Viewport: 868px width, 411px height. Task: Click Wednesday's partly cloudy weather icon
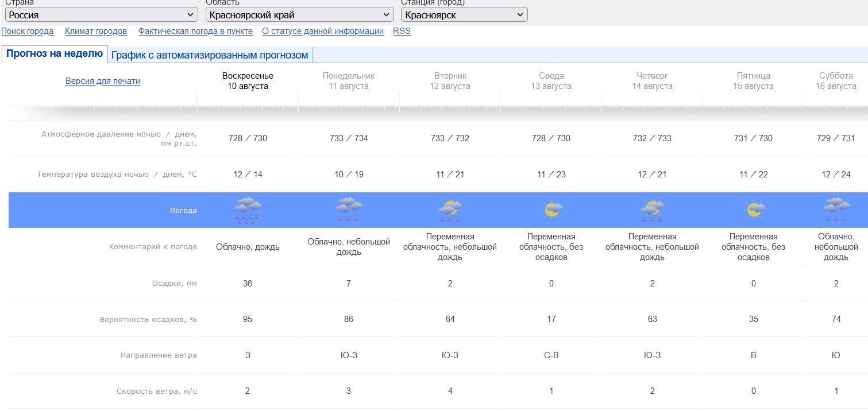551,210
